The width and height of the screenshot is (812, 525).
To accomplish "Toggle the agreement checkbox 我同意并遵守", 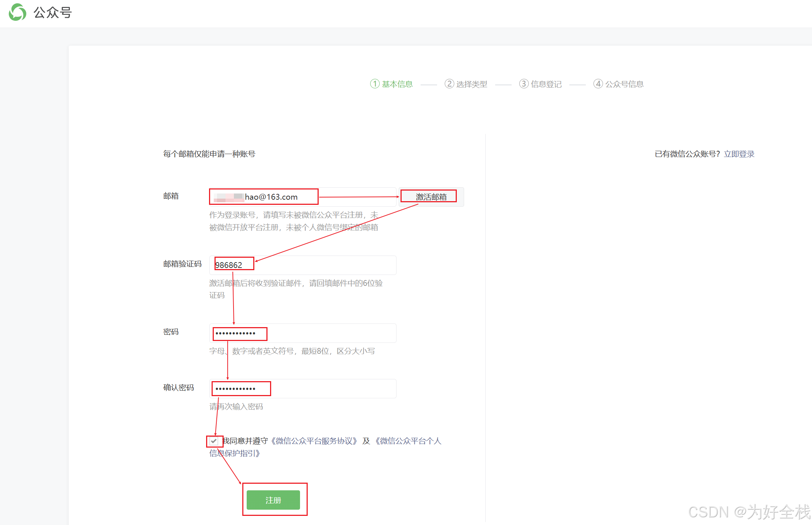I will click(213, 441).
